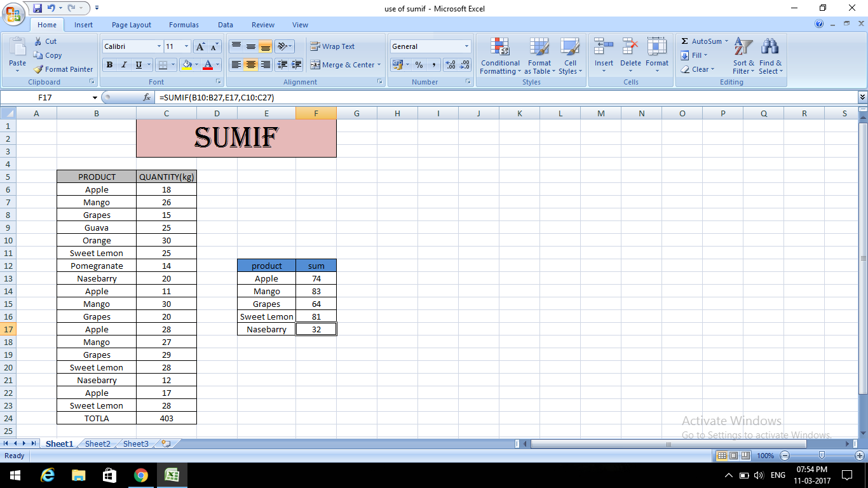Select the Nasebarry sum cell
This screenshot has width=868, height=488.
coord(316,329)
